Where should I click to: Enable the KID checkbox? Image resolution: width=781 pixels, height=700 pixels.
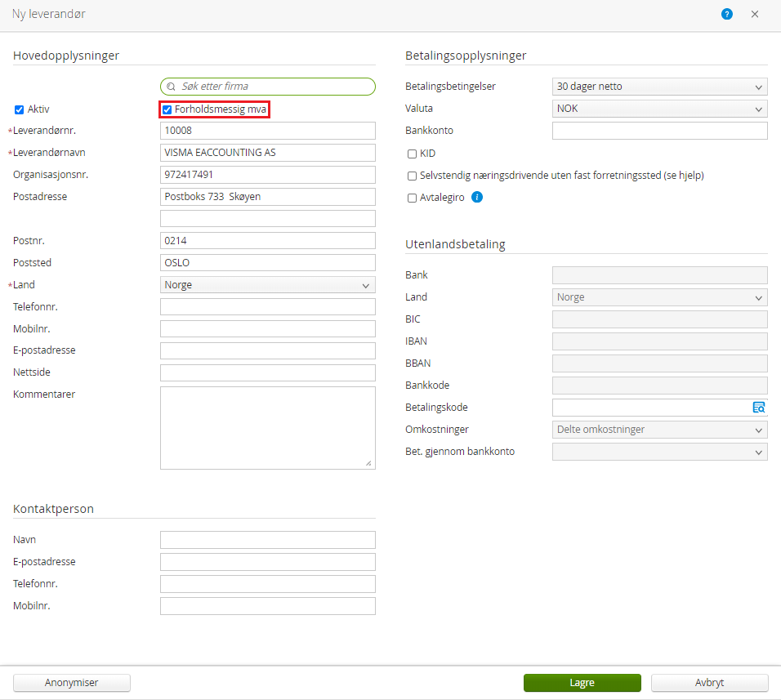[412, 154]
